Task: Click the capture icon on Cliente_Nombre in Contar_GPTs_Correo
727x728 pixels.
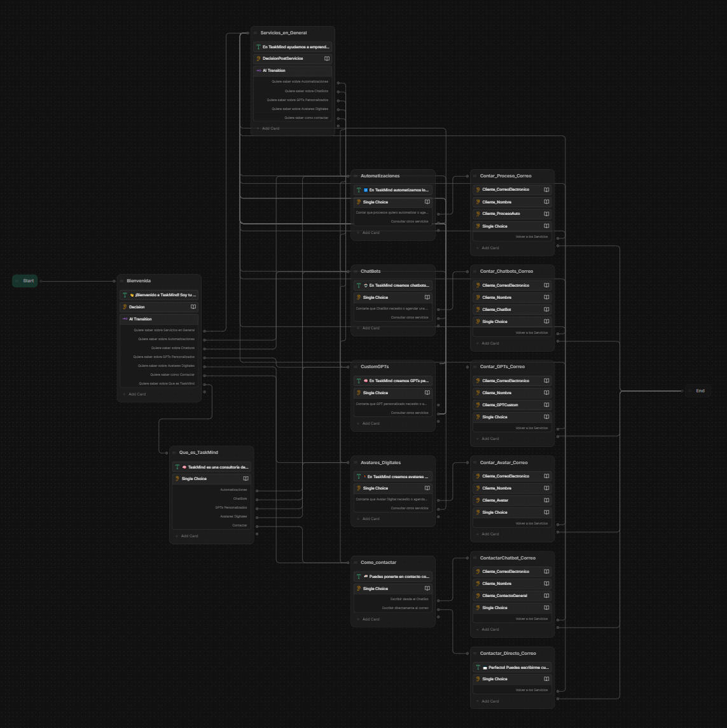Action: coord(546,393)
